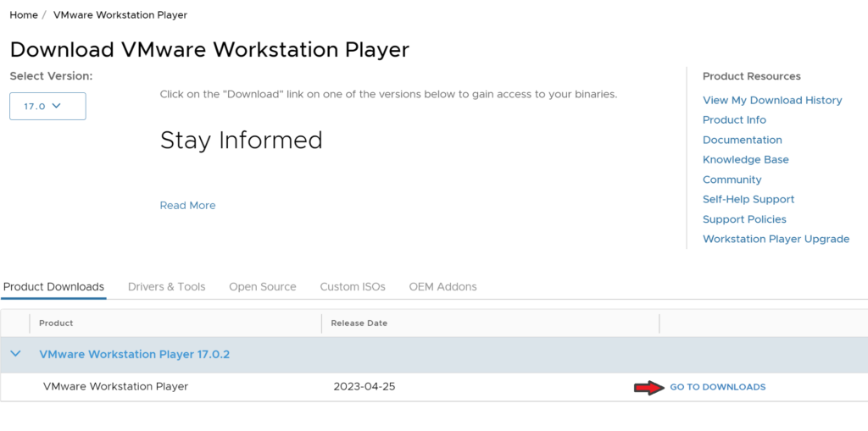Open the Support Policies link
868x431 pixels.
[744, 219]
